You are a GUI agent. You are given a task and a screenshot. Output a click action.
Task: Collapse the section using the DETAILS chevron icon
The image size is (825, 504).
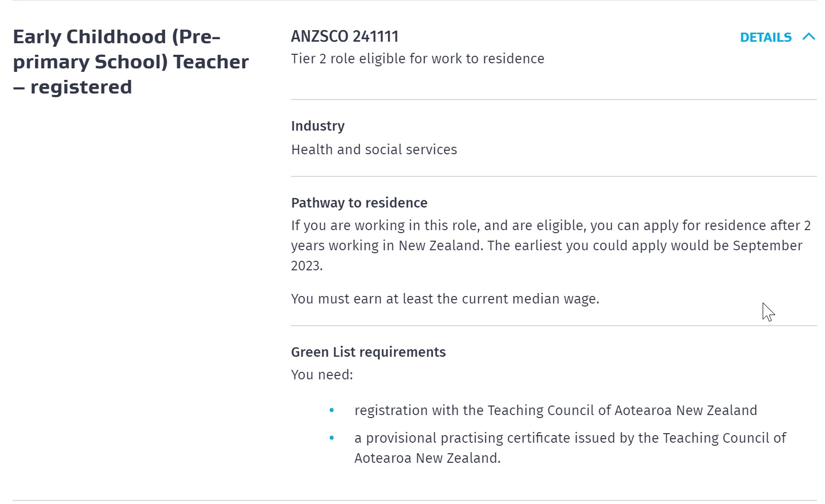(808, 37)
